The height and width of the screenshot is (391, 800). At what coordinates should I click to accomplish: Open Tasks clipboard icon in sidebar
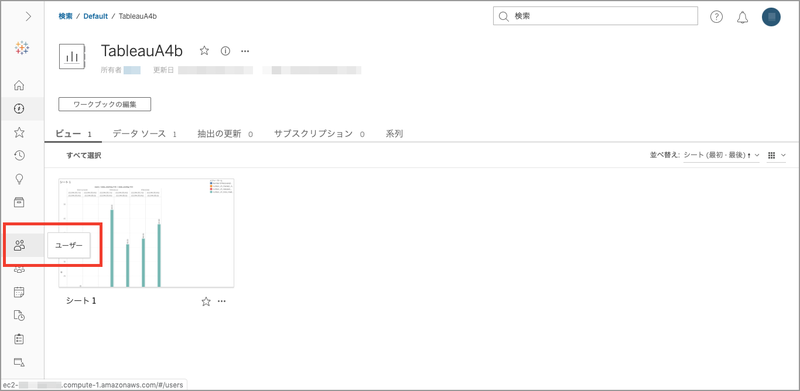coord(19,339)
